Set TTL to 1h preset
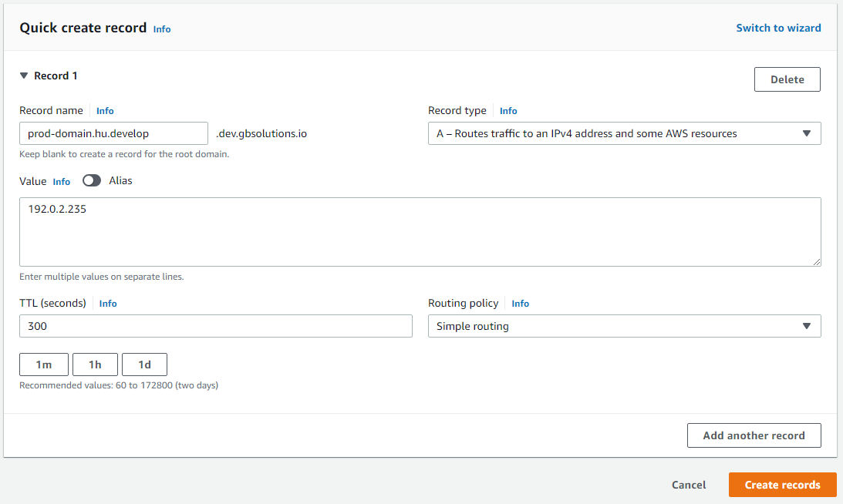The height and width of the screenshot is (504, 843). pyautogui.click(x=95, y=365)
